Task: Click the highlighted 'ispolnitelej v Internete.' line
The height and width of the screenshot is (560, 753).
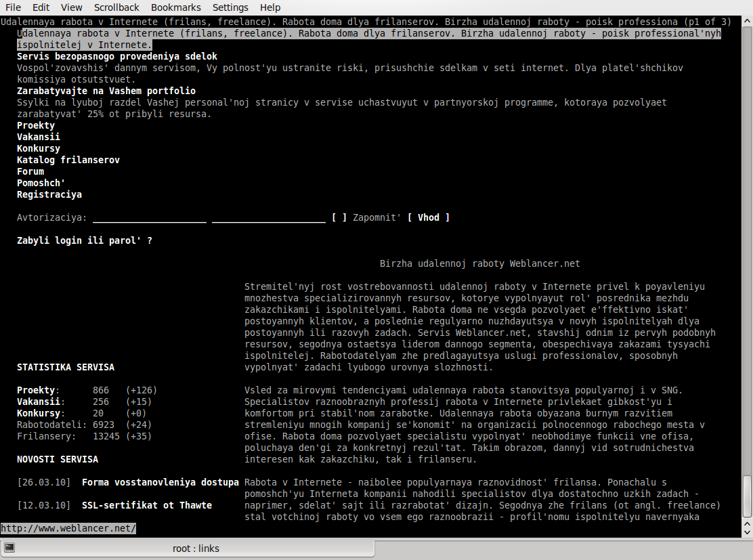Action: coord(85,45)
